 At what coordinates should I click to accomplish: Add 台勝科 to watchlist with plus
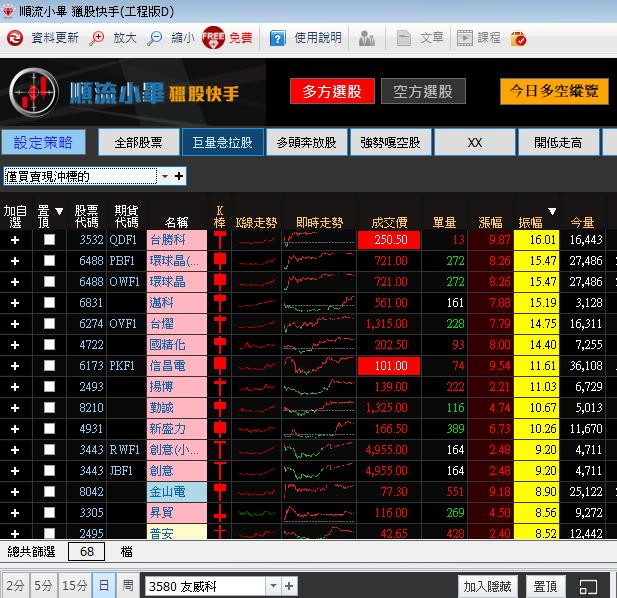click(x=15, y=240)
